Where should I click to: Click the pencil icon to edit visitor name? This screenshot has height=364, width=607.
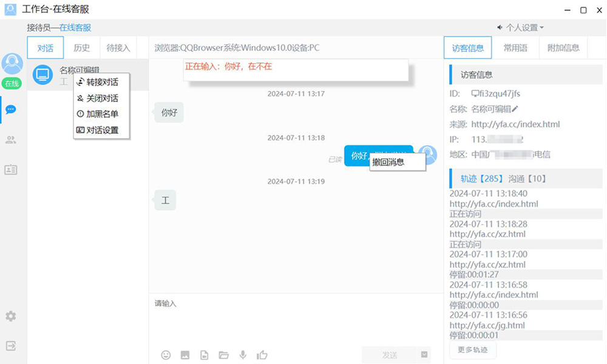click(x=515, y=109)
